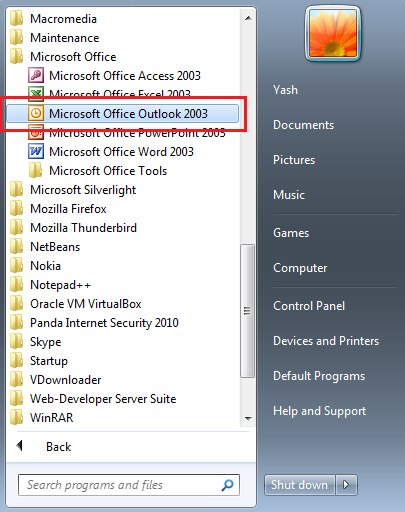Screen dimensions: 405x512
Task: Click the Web-Developer Server Suite folder icon
Action: tap(17, 399)
